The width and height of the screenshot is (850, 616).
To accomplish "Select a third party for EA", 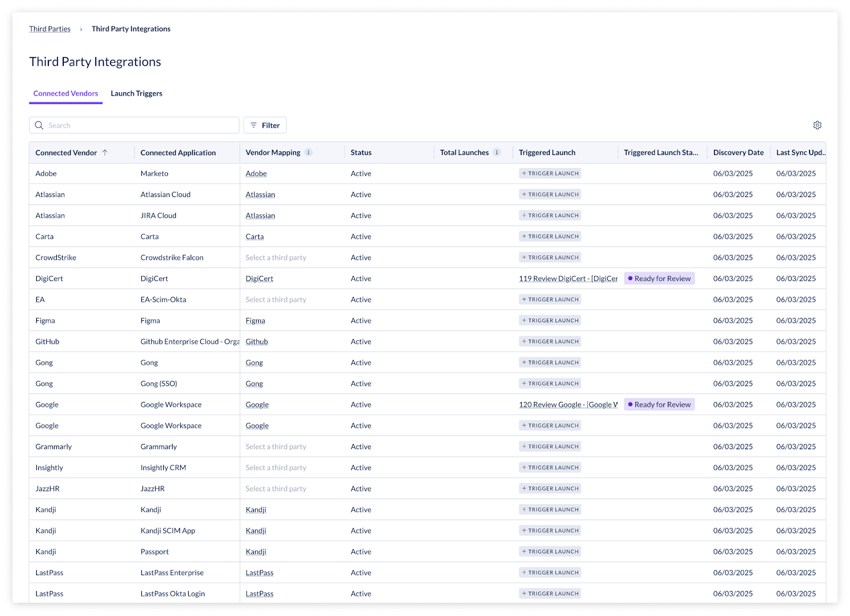I will pyautogui.click(x=276, y=300).
